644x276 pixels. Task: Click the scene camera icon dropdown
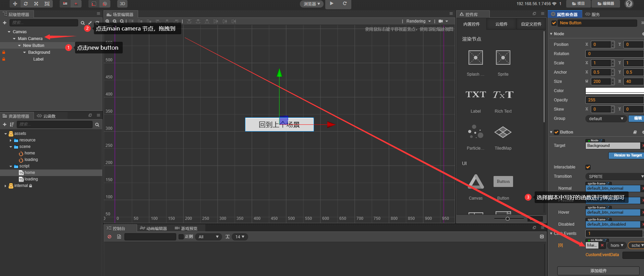pyautogui.click(x=443, y=21)
